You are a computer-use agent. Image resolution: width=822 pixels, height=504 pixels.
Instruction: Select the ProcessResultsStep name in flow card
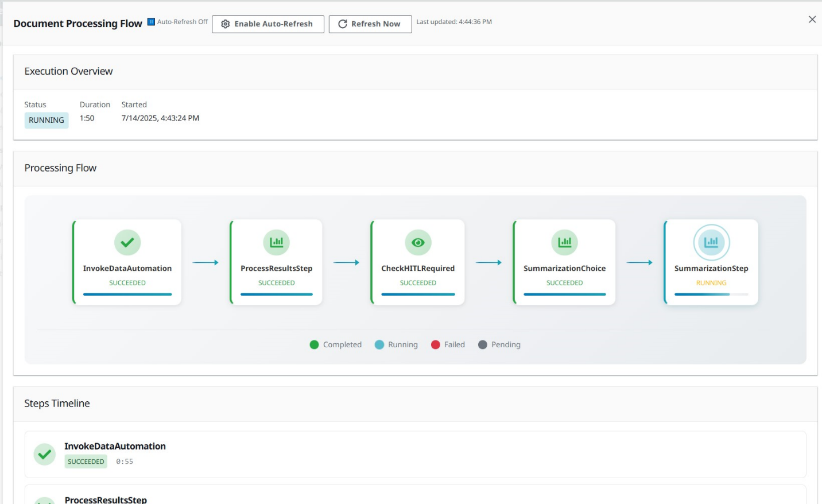pos(277,268)
